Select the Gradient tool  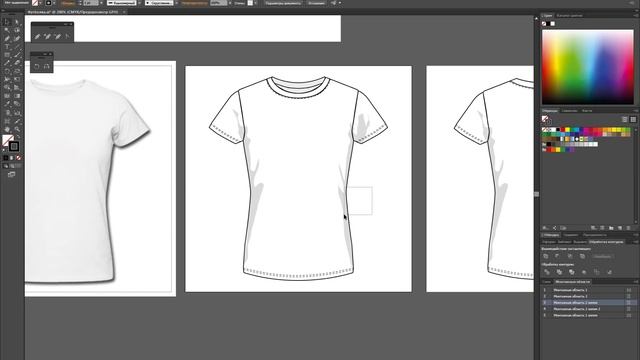[17, 96]
